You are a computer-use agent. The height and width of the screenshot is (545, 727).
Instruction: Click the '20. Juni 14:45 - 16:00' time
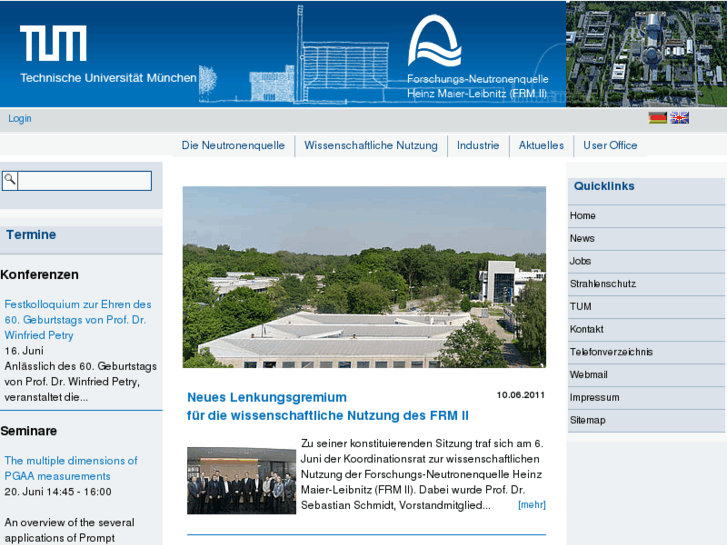[58, 492]
